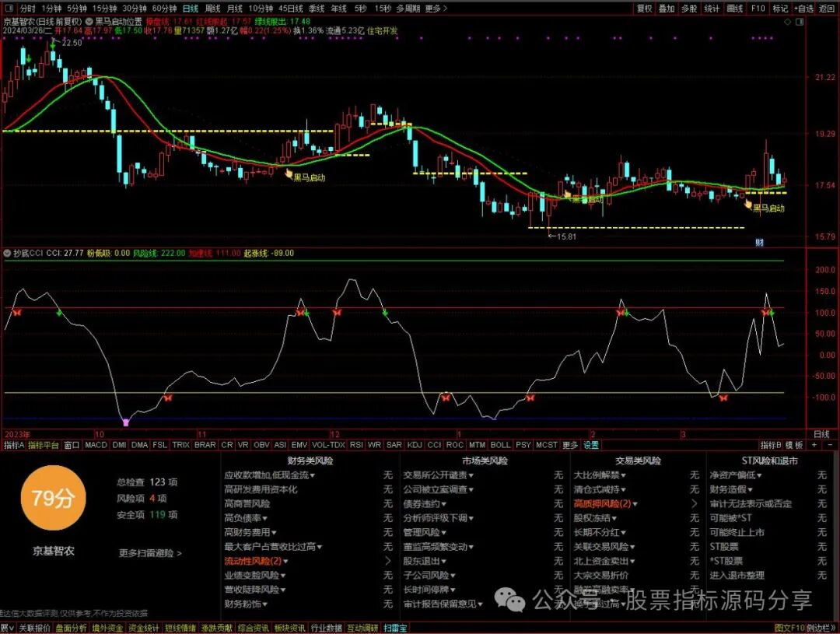Switch to 1分钟 period
Image resolution: width=840 pixels, height=634 pixels.
point(51,9)
